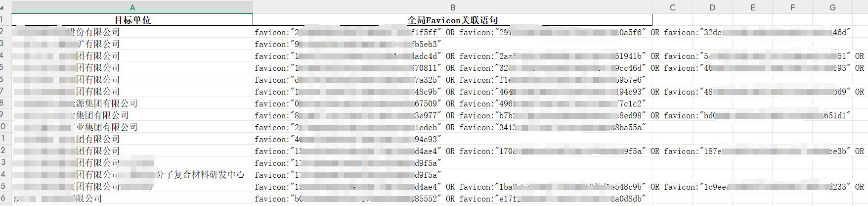Select column F header
868x206 pixels.
[792, 7]
